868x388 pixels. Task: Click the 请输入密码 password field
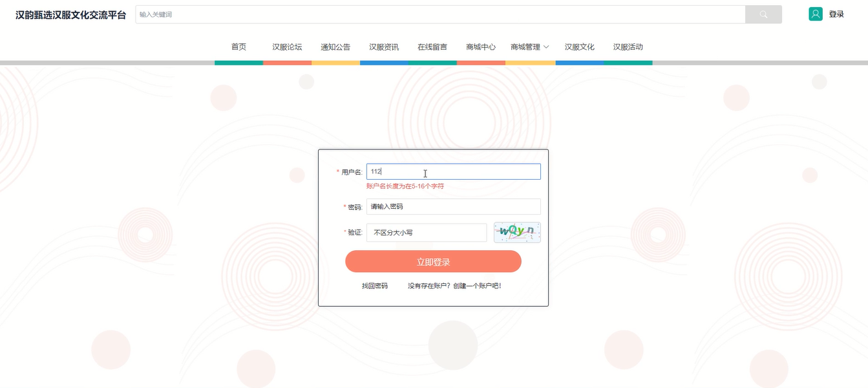(x=453, y=206)
